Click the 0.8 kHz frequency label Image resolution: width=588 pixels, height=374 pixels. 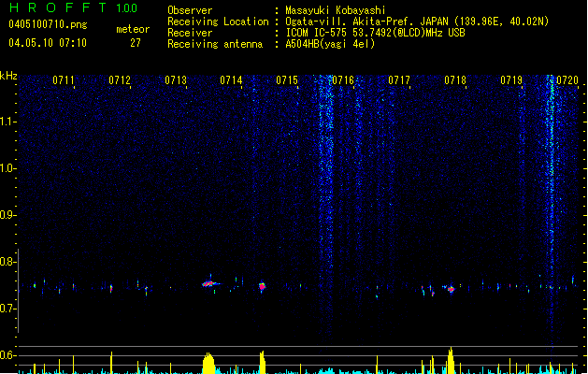(7, 262)
